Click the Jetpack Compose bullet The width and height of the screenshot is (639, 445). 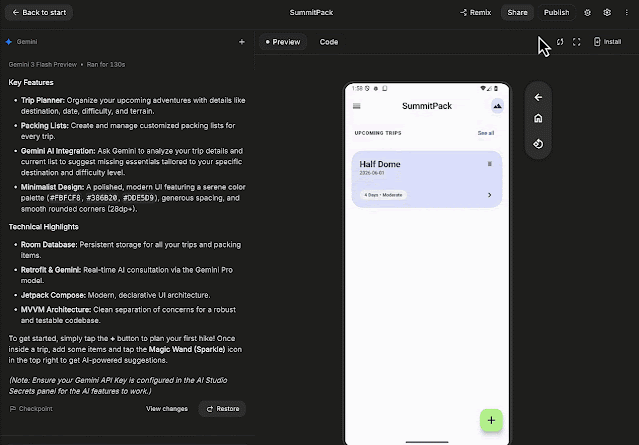tap(116, 295)
